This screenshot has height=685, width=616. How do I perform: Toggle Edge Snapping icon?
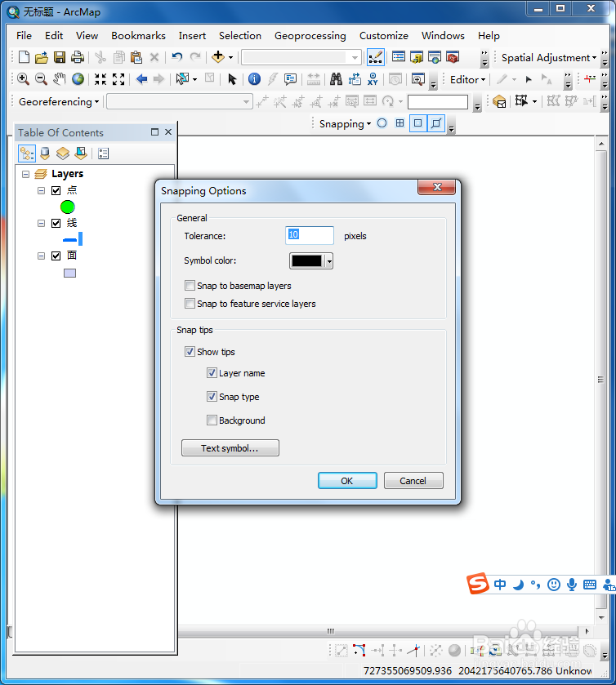click(x=436, y=123)
